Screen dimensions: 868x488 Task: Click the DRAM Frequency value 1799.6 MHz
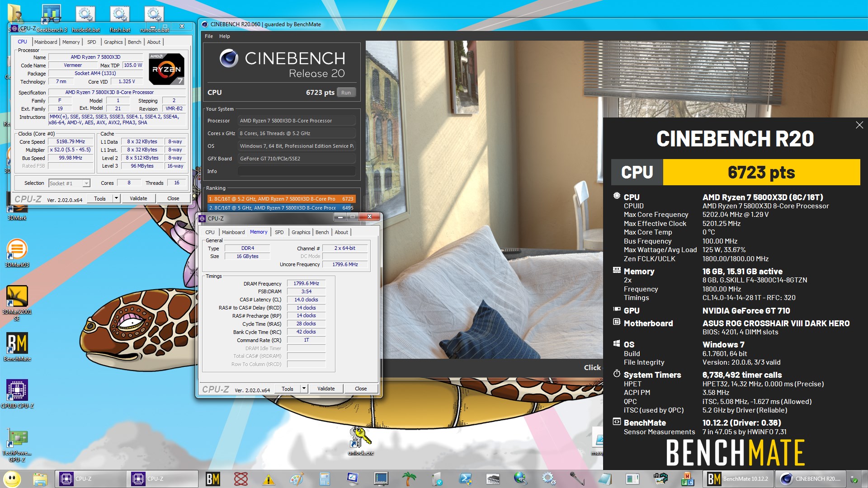pos(306,284)
